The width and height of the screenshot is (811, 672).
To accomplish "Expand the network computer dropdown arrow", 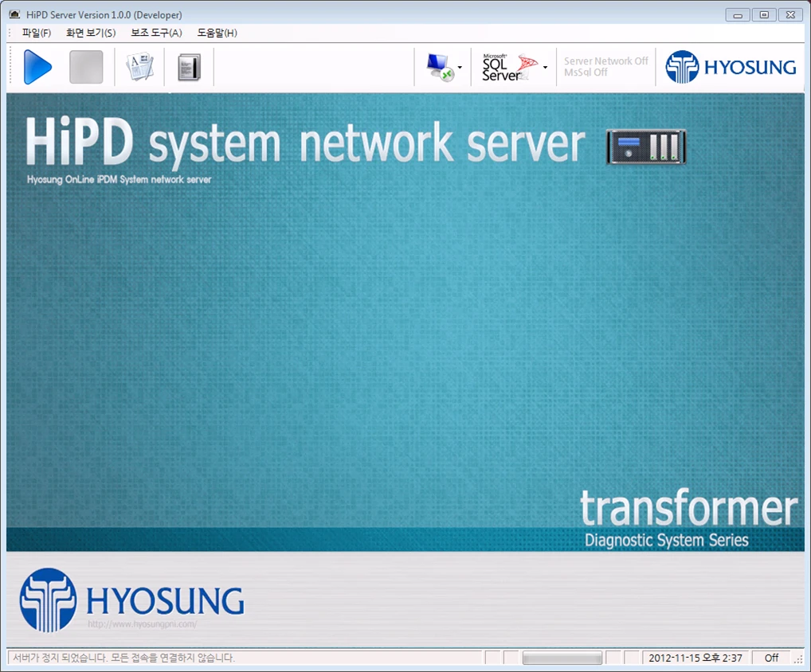I will 460,67.
